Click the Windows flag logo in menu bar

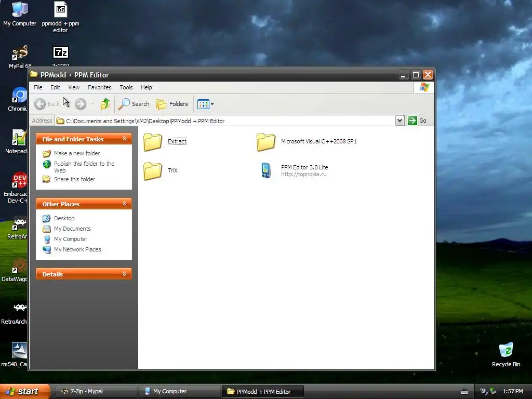tap(424, 87)
